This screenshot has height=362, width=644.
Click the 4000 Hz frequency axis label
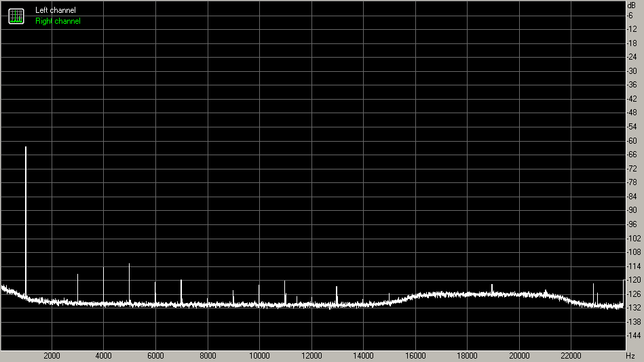coord(104,356)
